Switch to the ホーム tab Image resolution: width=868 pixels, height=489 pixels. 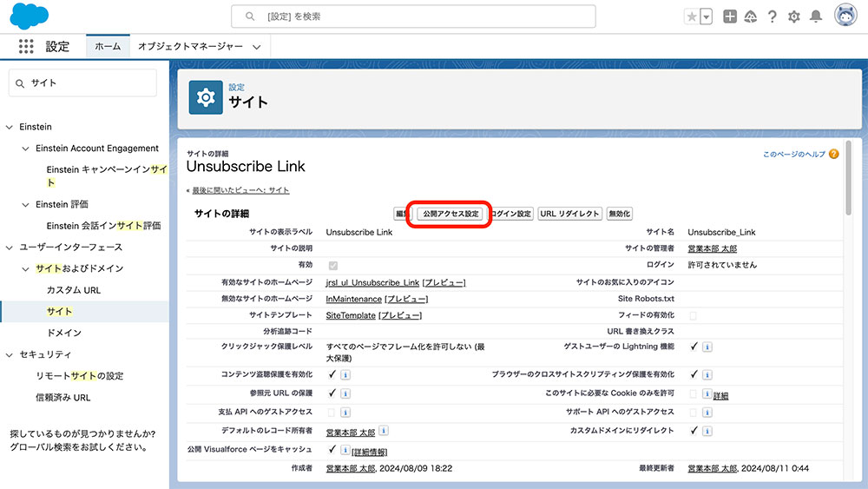(x=108, y=47)
